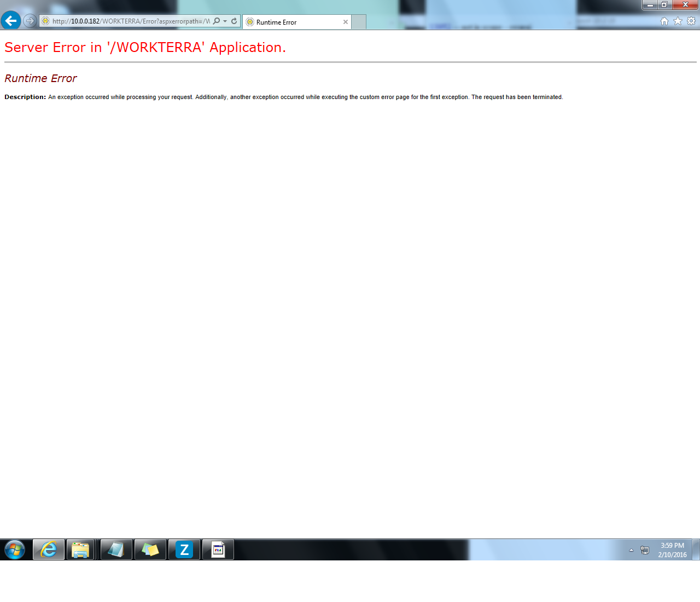
Task: Open the clock showing 3:59 PM
Action: (672, 550)
